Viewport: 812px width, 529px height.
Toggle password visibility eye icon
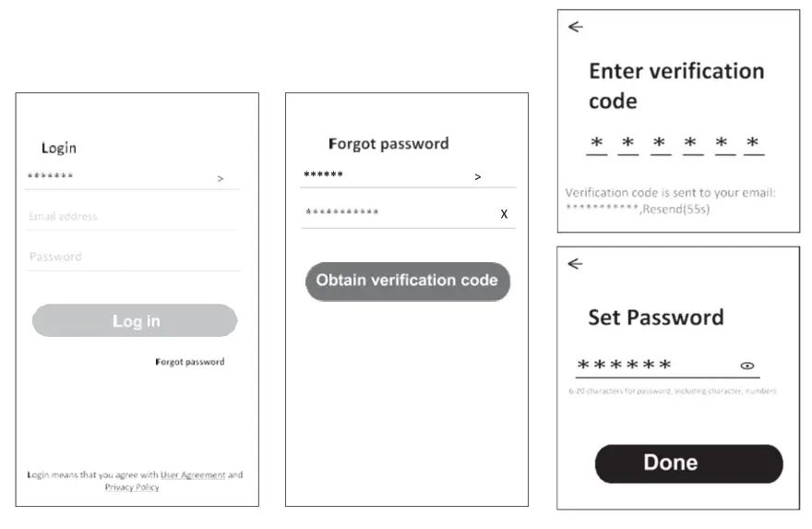(747, 366)
